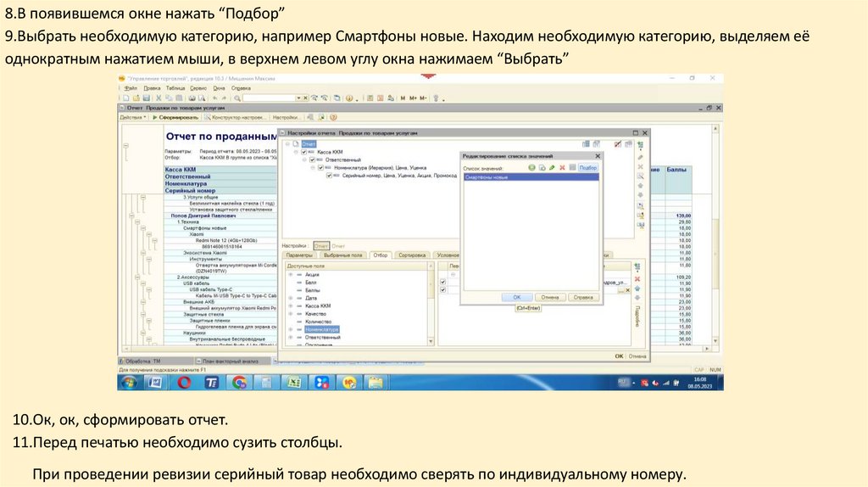Open the Таблица menu

click(x=175, y=88)
